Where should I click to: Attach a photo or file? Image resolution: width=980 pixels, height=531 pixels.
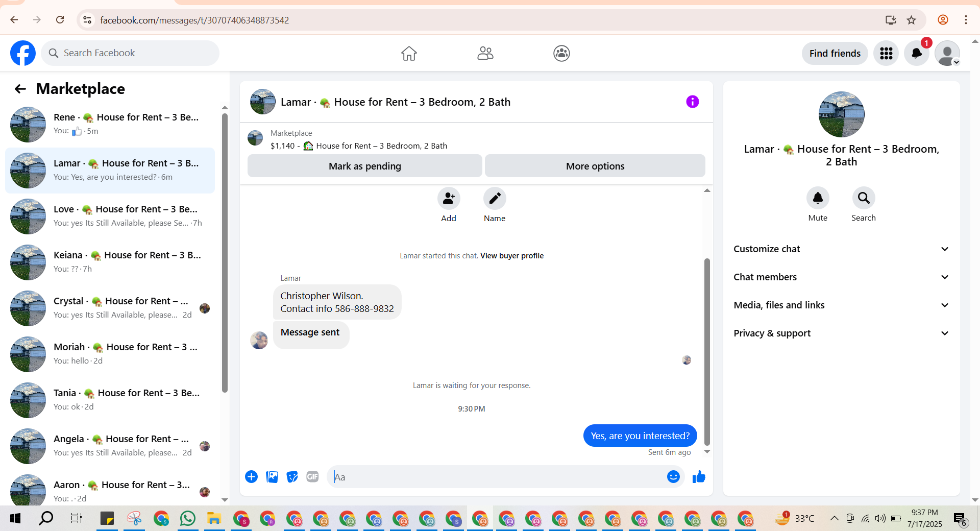coord(272,477)
